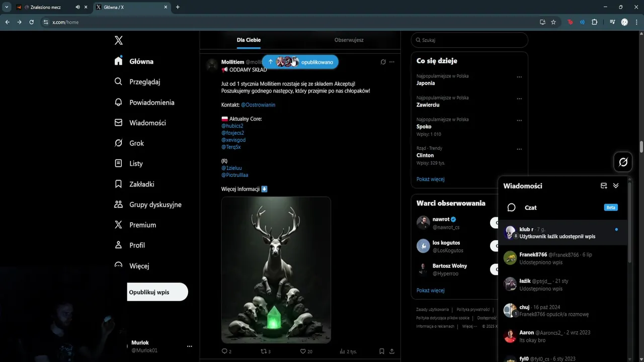The height and width of the screenshot is (362, 644).
Task: Open new browser tab
Action: (178, 7)
